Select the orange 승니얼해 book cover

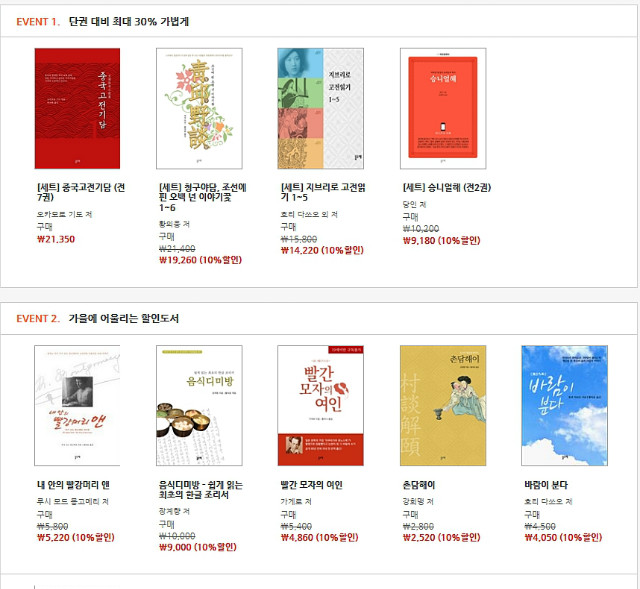(x=443, y=109)
